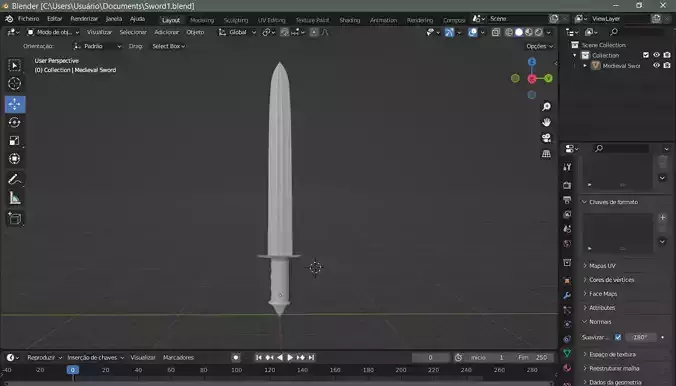Enable wireframe viewport shading
The width and height of the screenshot is (676, 386).
click(509, 32)
